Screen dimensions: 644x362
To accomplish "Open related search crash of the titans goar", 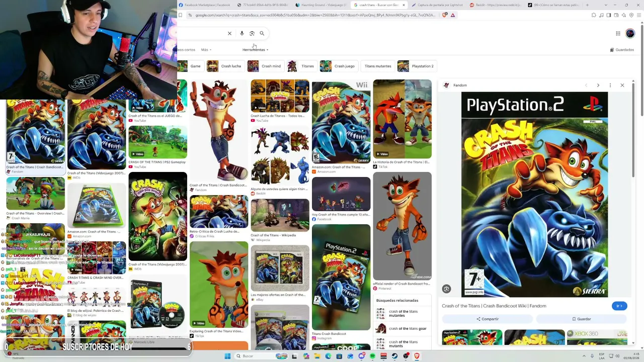I will 402,328.
